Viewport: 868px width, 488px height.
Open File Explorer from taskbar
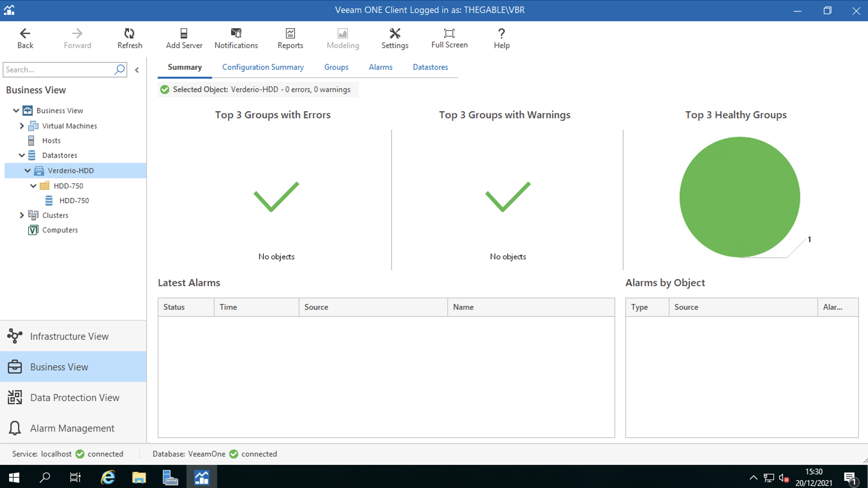point(139,477)
